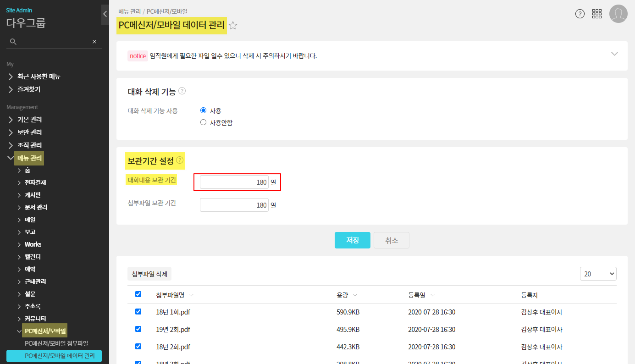Image resolution: width=635 pixels, height=364 pixels.
Task: Click the sidebar search magnifier icon
Action: 13,42
